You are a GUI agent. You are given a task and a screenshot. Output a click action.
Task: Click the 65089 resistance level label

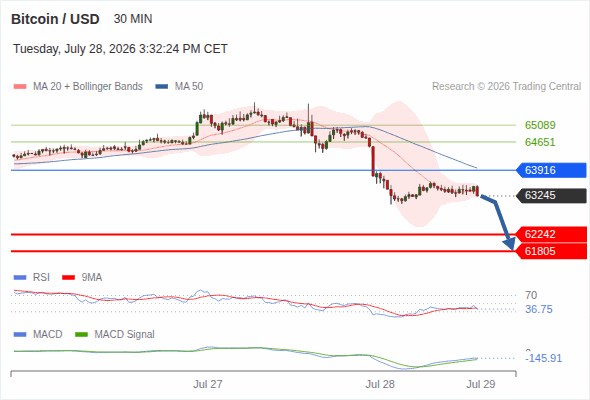tap(540, 125)
